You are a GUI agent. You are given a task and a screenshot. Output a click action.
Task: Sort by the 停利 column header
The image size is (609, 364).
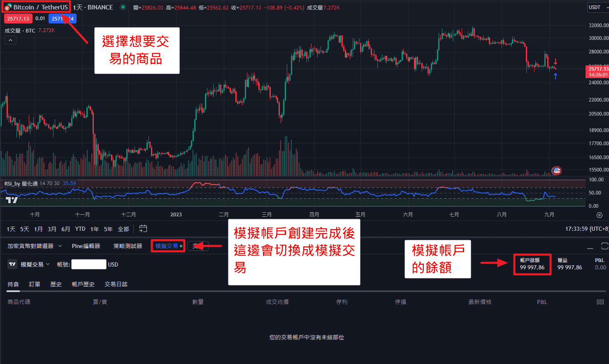(342, 302)
